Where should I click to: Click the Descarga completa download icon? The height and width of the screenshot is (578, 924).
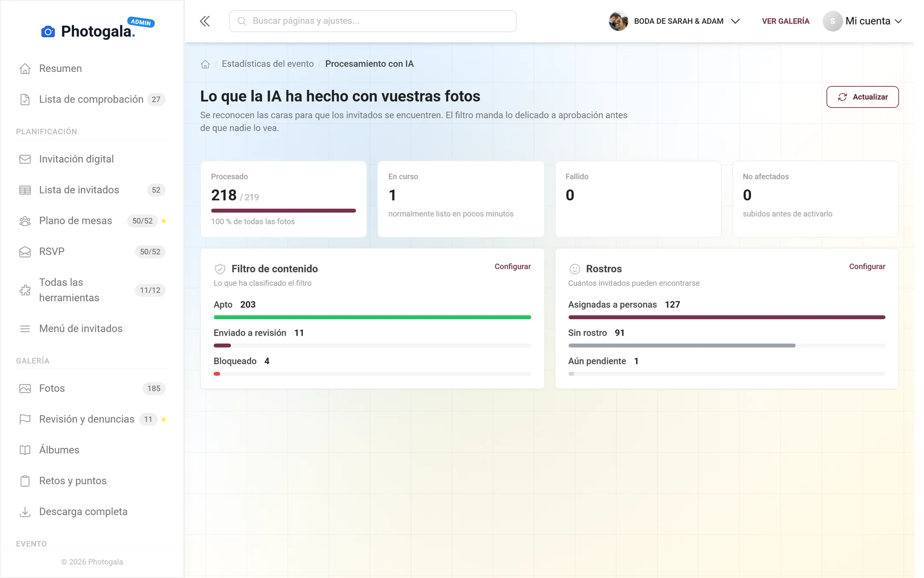pyautogui.click(x=25, y=512)
